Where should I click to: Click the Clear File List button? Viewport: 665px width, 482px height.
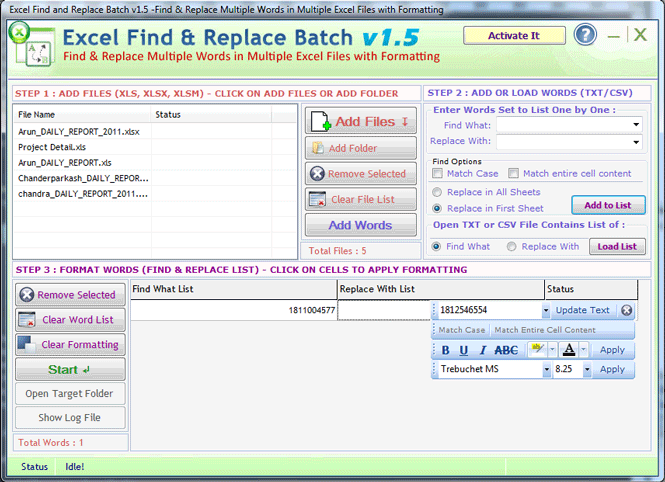click(x=361, y=199)
